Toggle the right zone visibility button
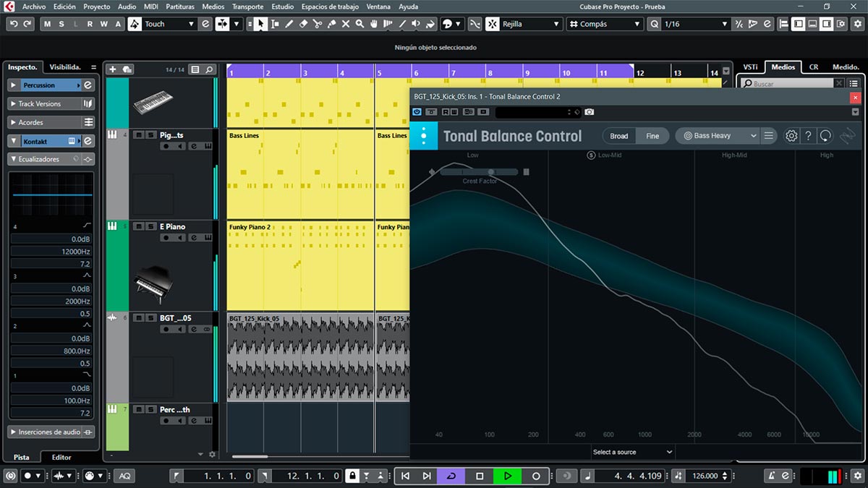The width and height of the screenshot is (868, 488). tap(825, 24)
